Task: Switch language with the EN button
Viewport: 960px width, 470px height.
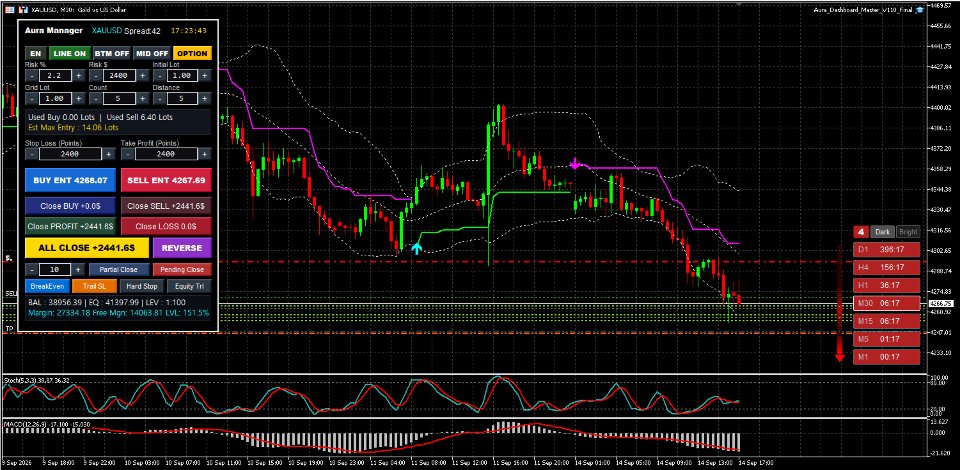Action: (x=36, y=53)
